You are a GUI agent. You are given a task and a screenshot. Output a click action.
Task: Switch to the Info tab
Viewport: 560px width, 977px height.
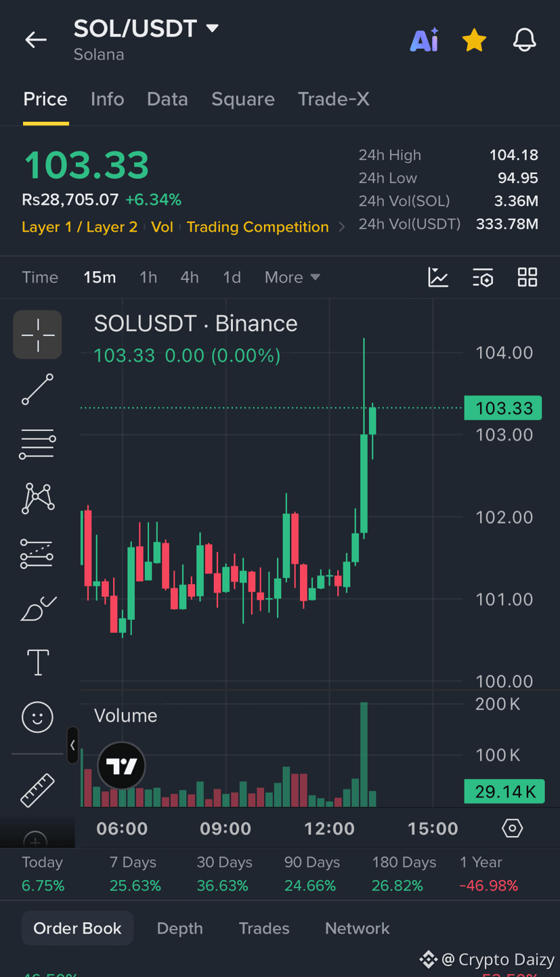tap(107, 100)
